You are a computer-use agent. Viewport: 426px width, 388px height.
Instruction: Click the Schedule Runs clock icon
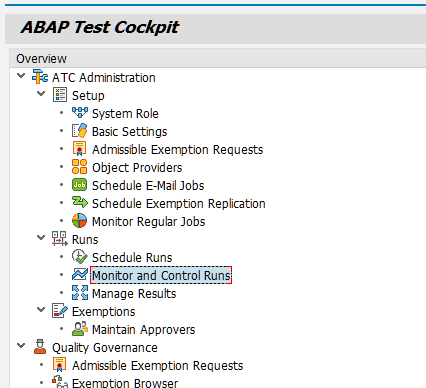click(80, 257)
